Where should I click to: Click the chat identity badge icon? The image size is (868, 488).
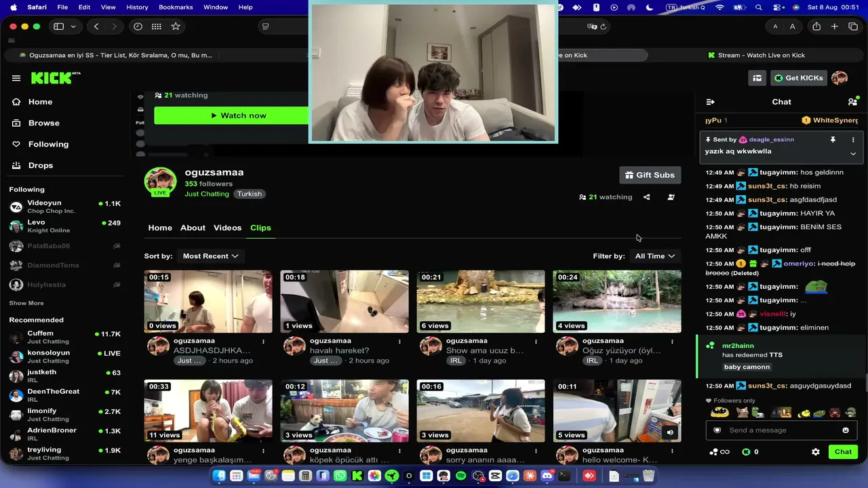tap(717, 430)
